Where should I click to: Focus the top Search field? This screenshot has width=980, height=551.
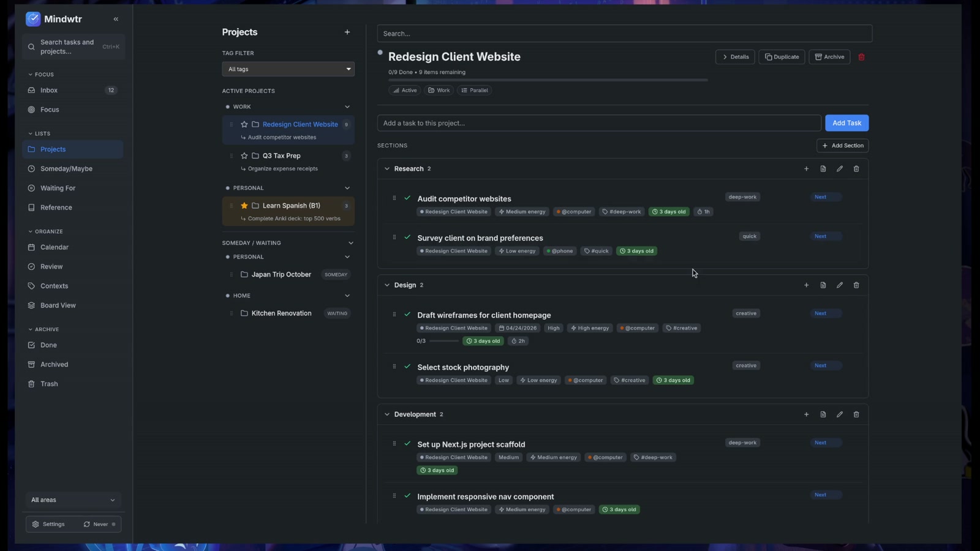[x=625, y=34]
